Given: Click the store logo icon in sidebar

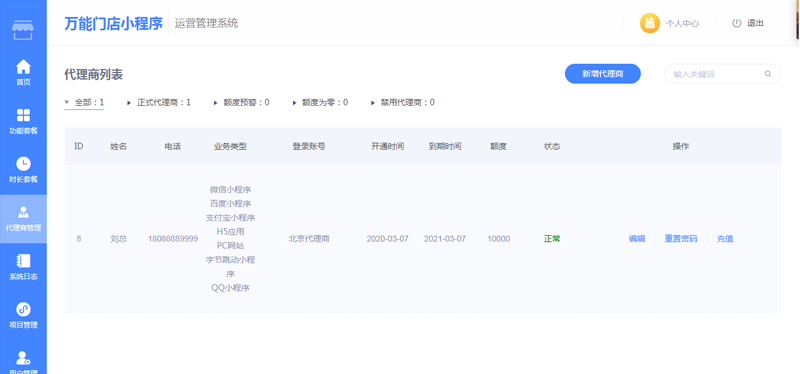Looking at the screenshot, I should click(23, 31).
